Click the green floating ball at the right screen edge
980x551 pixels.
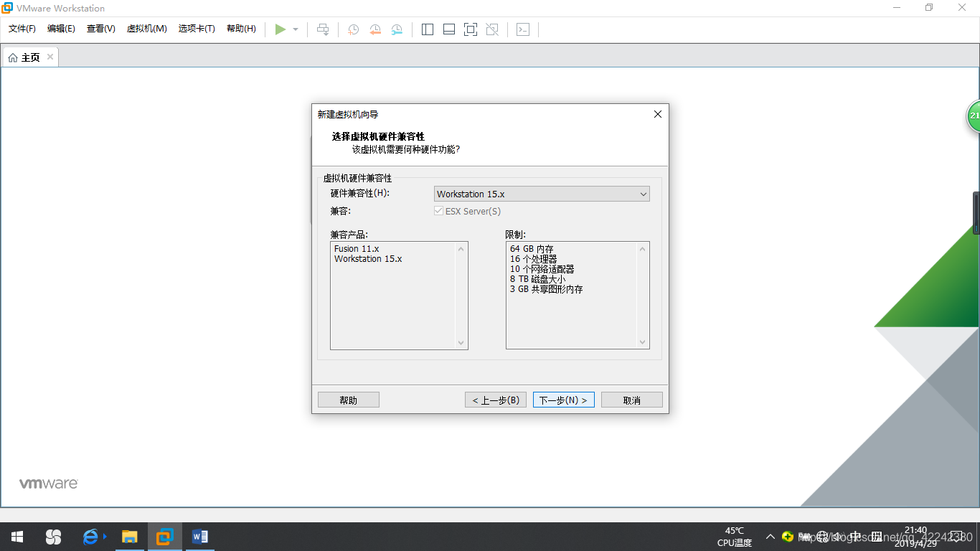point(974,116)
